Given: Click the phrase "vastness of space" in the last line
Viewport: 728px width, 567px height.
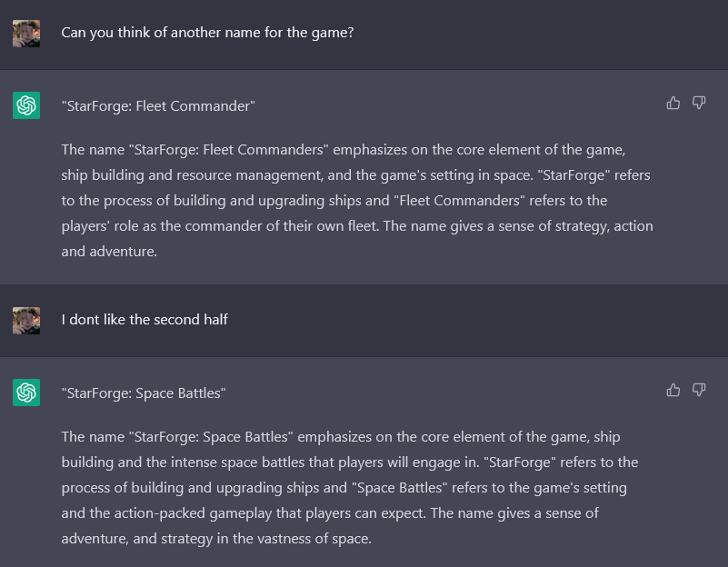Looking at the screenshot, I should 313,538.
